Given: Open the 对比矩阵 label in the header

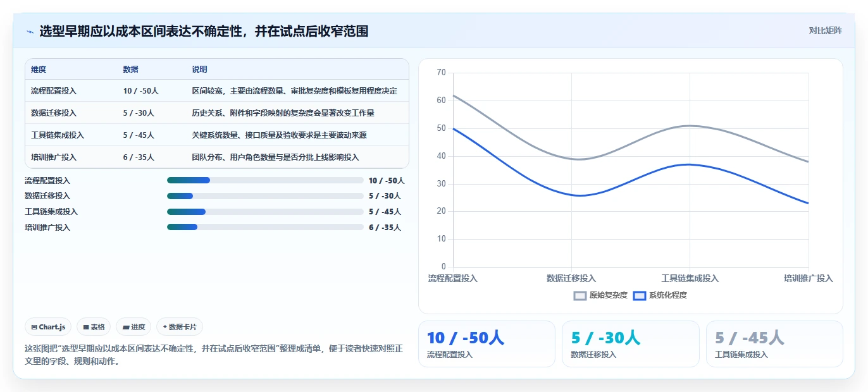Looking at the screenshot, I should coord(825,30).
